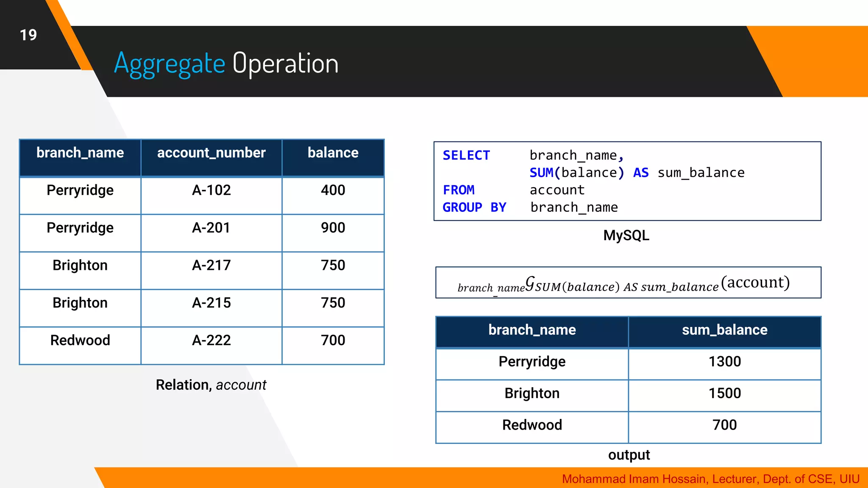Image resolution: width=868 pixels, height=488 pixels.
Task: Select the 1300 sum value
Action: click(x=724, y=362)
